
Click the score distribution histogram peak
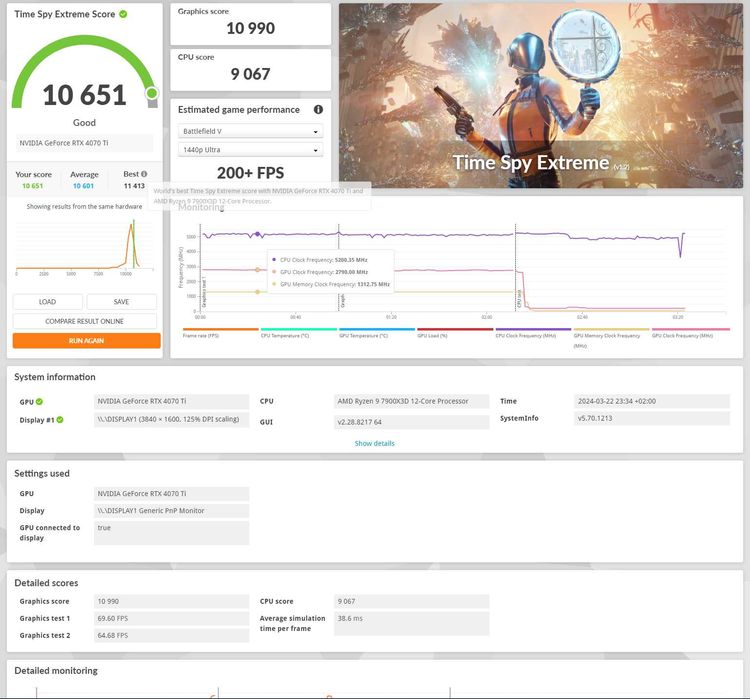point(132,226)
